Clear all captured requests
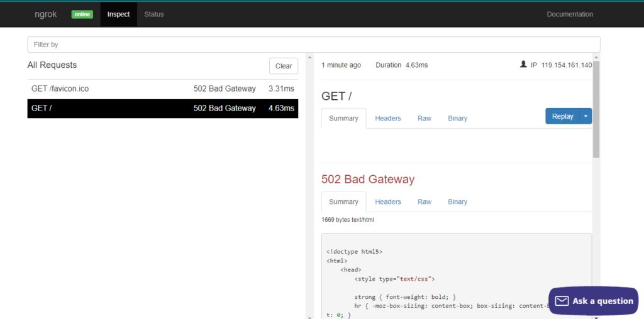 click(284, 66)
